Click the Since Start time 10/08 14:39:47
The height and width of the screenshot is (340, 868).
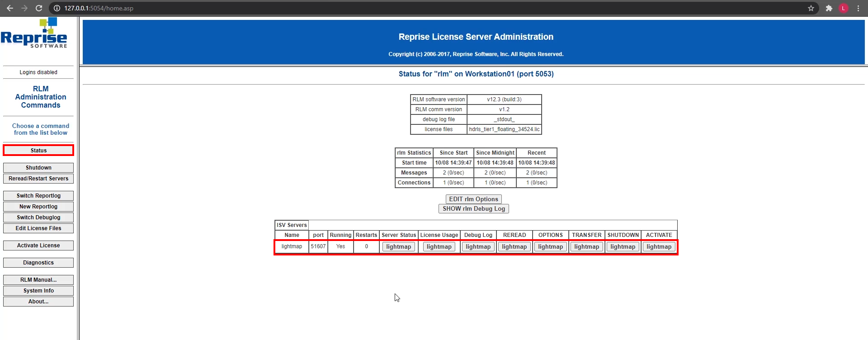click(x=453, y=163)
